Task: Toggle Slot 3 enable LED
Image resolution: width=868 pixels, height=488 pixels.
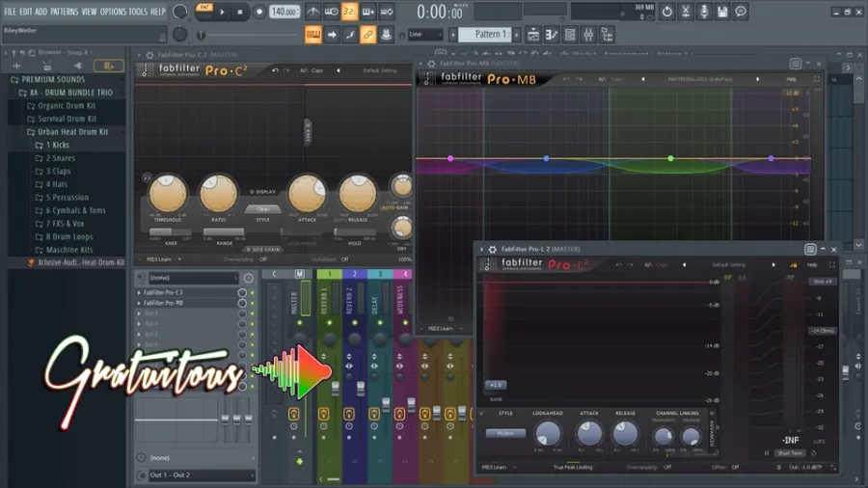Action: [253, 313]
